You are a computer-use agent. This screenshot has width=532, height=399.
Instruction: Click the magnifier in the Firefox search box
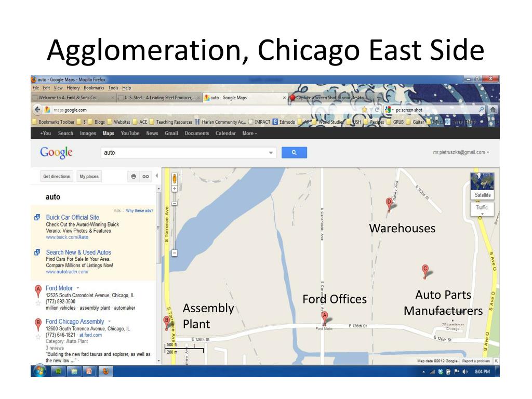pos(481,110)
